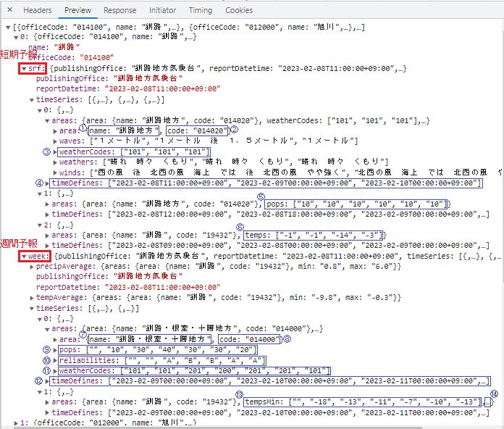Open the Cookies tab
The width and height of the screenshot is (504, 429).
coord(239,10)
